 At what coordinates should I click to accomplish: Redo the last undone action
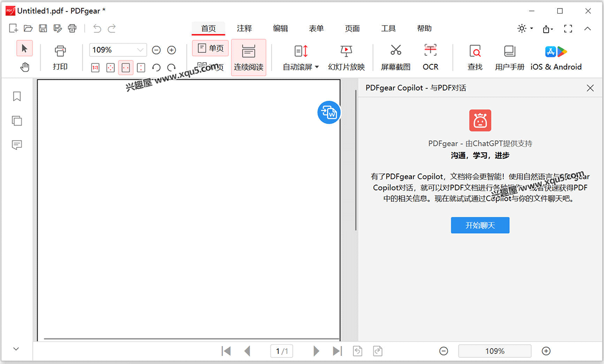click(112, 29)
